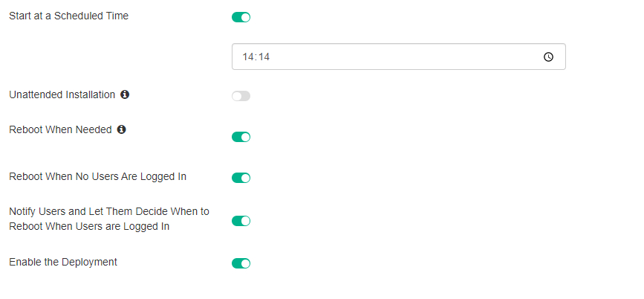Image resolution: width=644 pixels, height=299 pixels.
Task: Click the colon separator in the time field
Action: pyautogui.click(x=256, y=57)
